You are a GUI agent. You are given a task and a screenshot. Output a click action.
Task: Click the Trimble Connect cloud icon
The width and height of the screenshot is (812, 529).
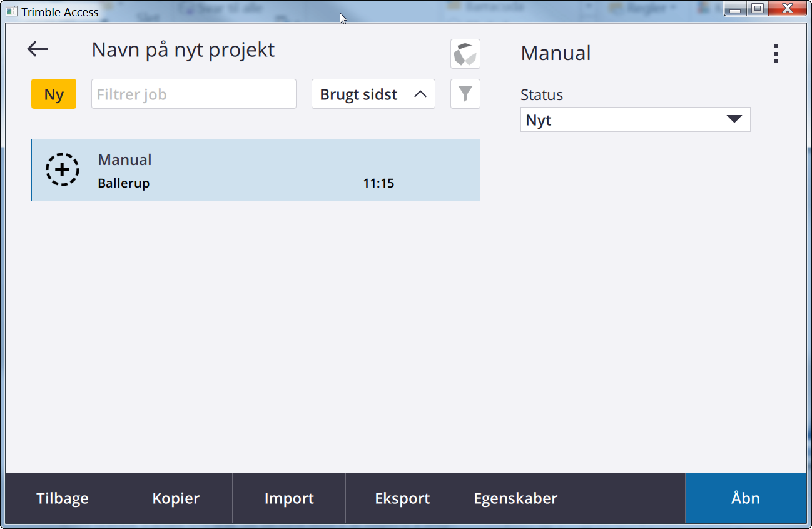click(465, 54)
